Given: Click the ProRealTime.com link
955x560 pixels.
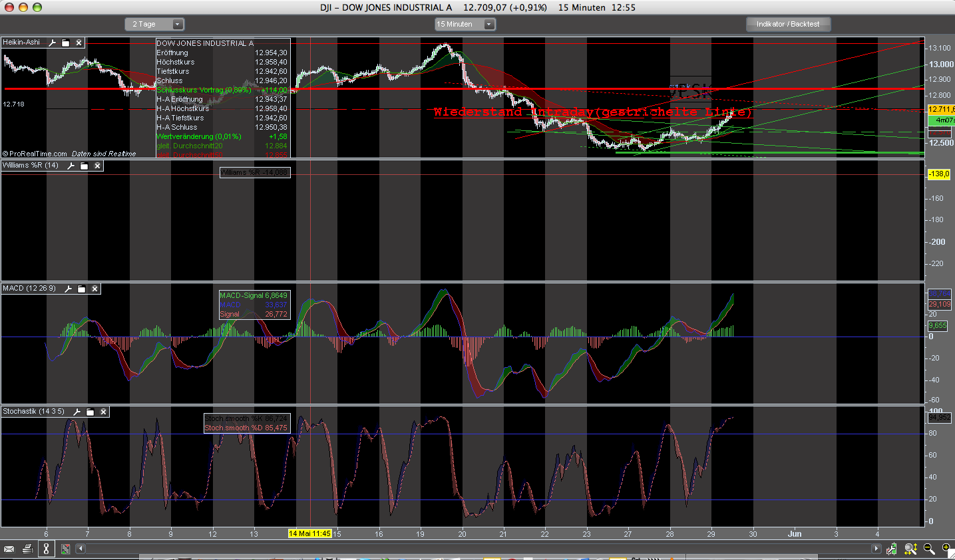Looking at the screenshot, I should tap(38, 154).
